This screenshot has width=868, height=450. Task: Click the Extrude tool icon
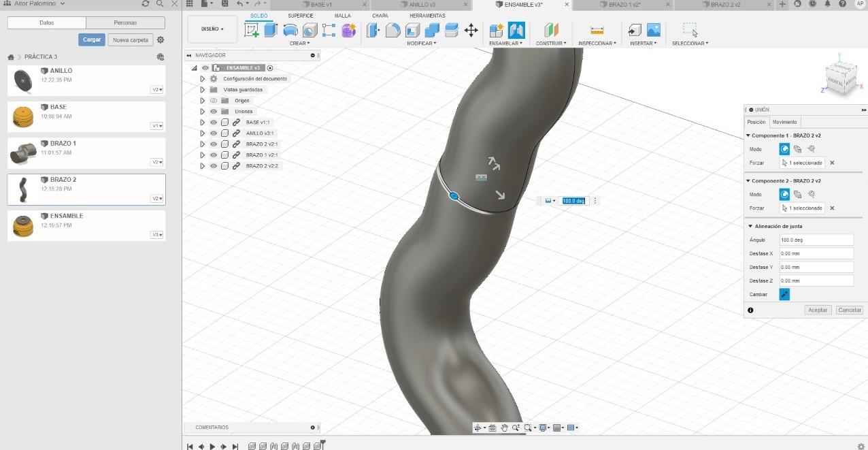pyautogui.click(x=271, y=30)
